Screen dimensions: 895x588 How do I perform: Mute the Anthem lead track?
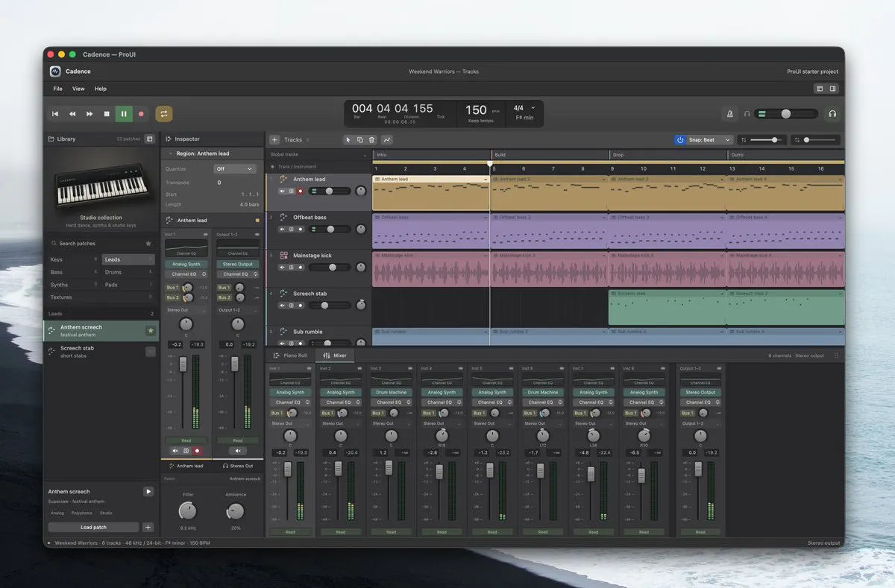(x=283, y=191)
